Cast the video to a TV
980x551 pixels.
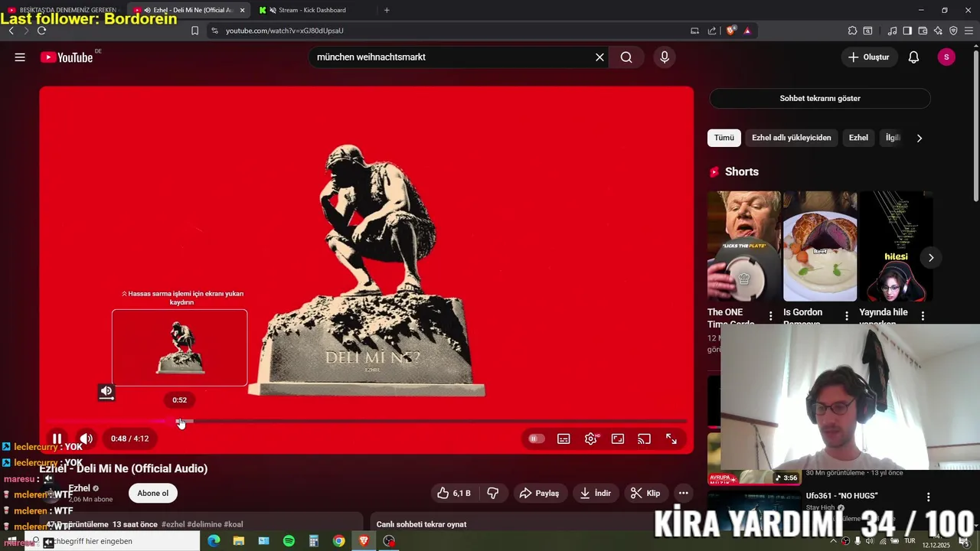(645, 439)
